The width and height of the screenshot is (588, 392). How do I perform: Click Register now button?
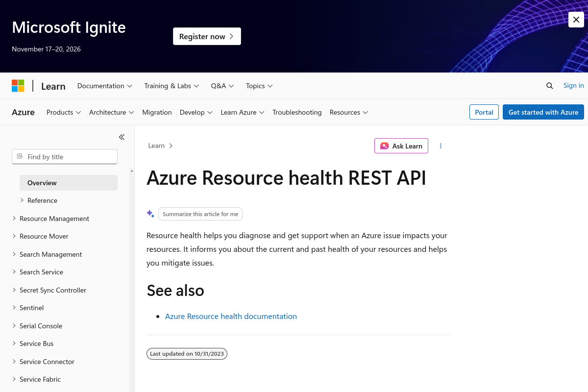point(207,36)
